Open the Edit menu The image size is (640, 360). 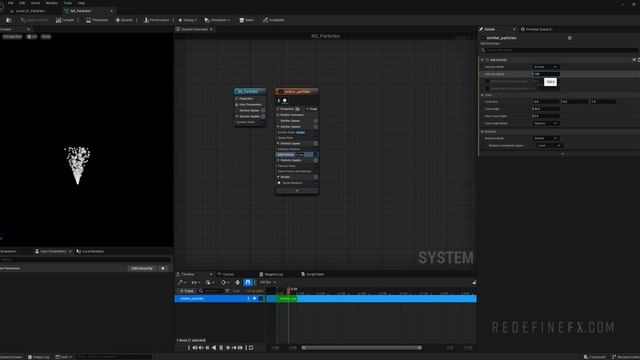[22, 3]
